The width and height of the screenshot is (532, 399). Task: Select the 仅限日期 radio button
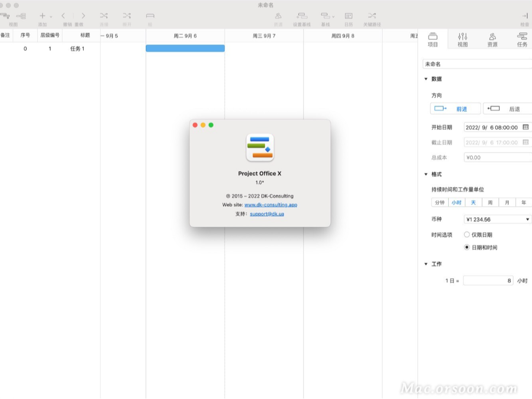pyautogui.click(x=467, y=234)
